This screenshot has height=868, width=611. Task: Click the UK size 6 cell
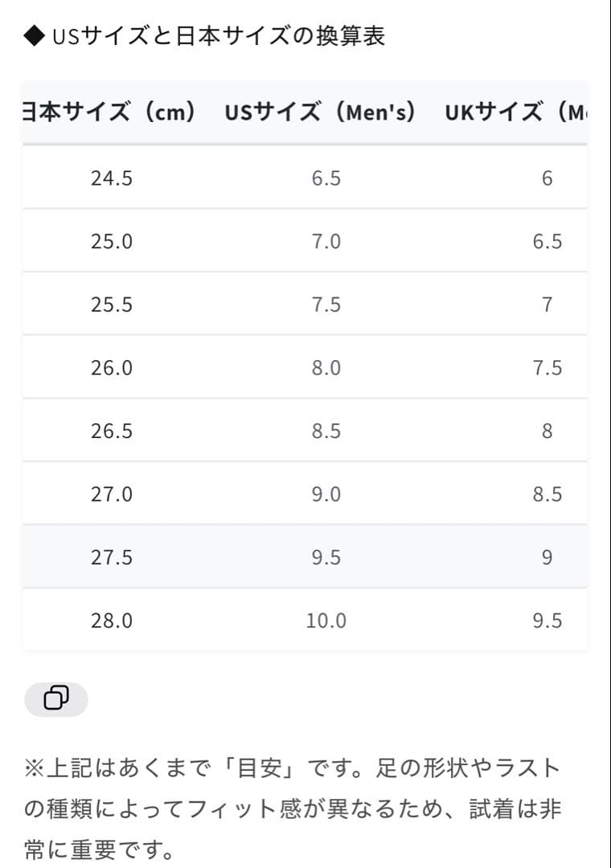[x=547, y=178]
